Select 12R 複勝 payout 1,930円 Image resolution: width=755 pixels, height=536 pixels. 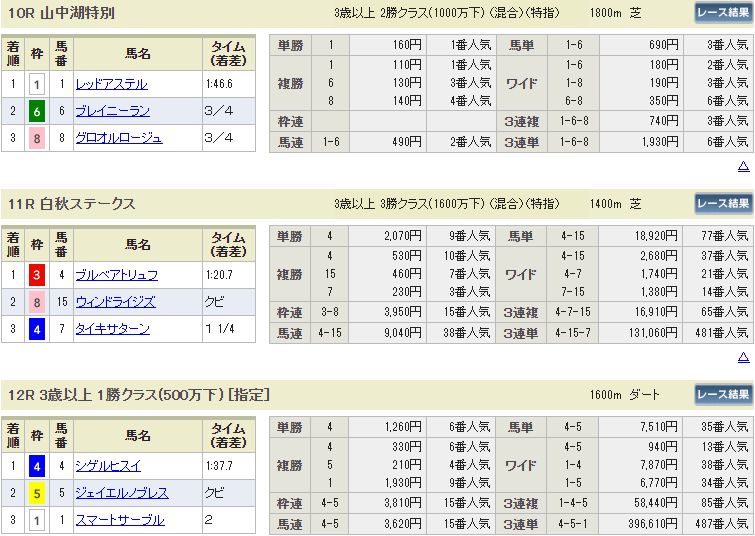[x=403, y=483]
